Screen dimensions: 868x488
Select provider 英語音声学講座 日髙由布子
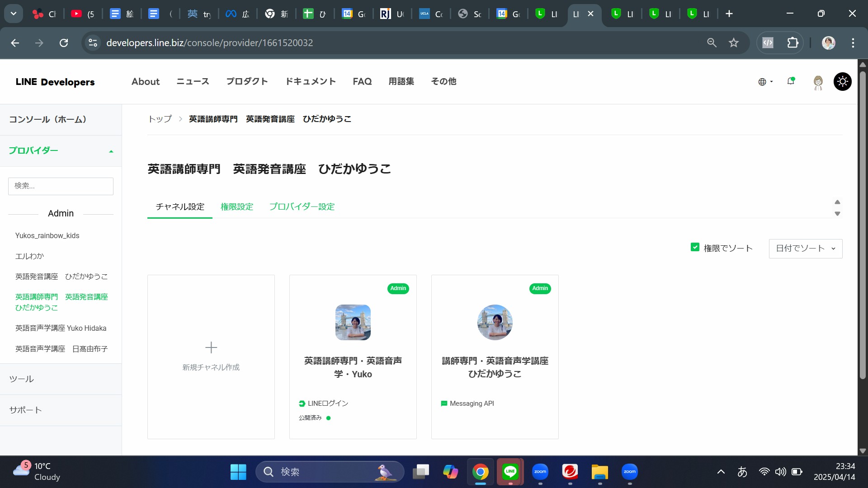click(61, 349)
